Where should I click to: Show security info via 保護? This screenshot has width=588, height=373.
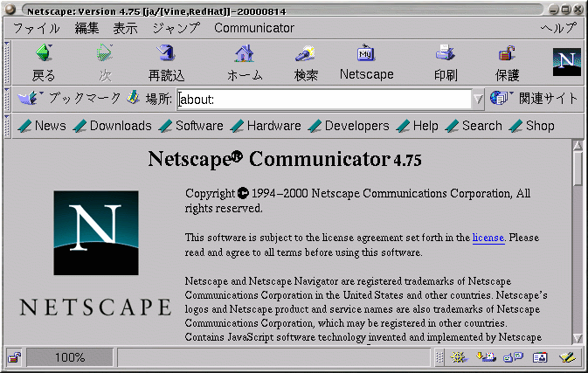pos(507,63)
